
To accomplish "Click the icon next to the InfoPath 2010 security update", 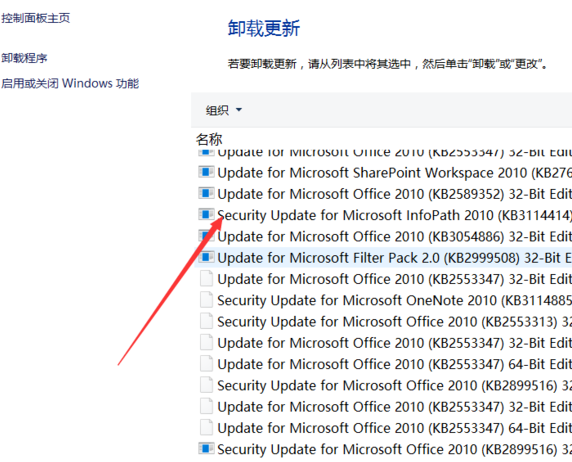I will tap(206, 214).
